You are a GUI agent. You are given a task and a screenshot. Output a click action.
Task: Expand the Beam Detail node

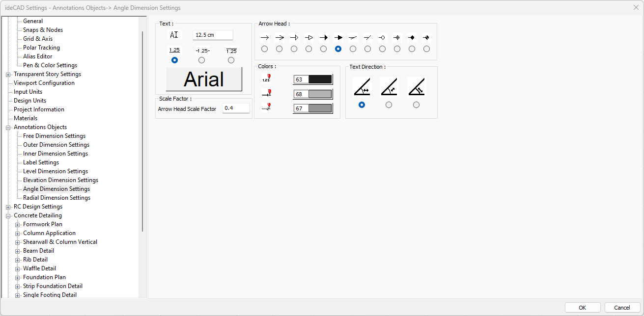pyautogui.click(x=18, y=251)
